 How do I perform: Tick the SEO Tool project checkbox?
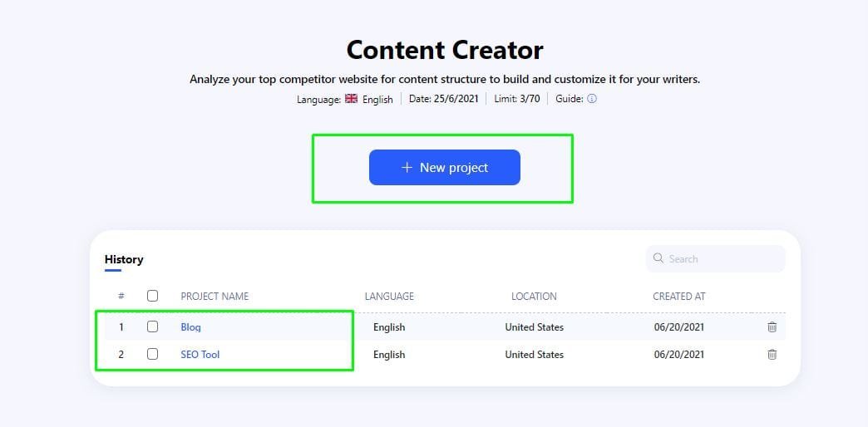pos(152,355)
